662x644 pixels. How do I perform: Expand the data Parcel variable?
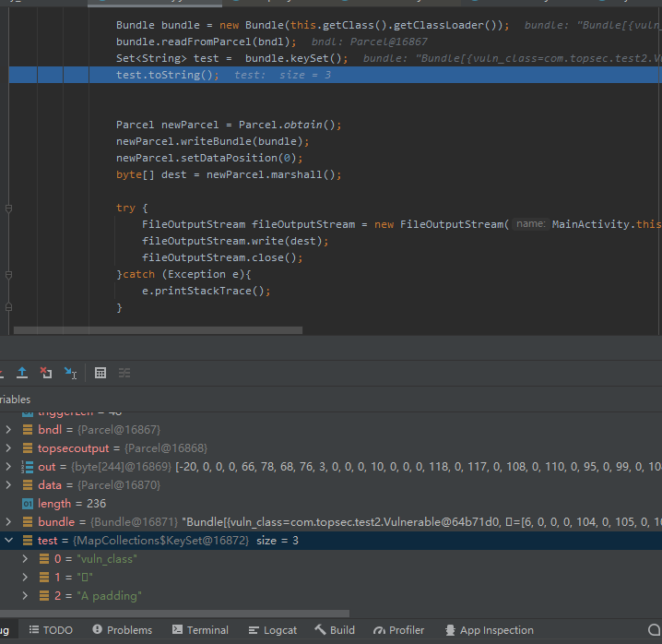tap(8, 485)
